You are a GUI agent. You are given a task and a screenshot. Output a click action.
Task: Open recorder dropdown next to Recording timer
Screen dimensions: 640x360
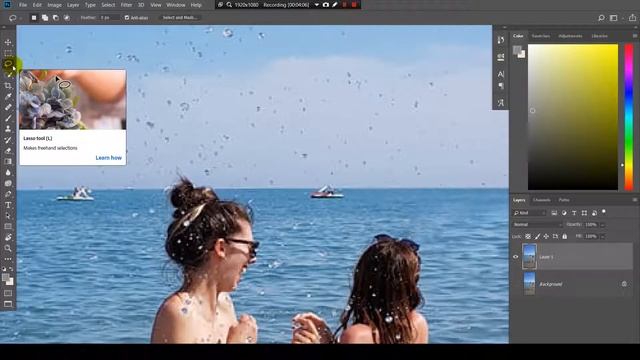pos(317,5)
